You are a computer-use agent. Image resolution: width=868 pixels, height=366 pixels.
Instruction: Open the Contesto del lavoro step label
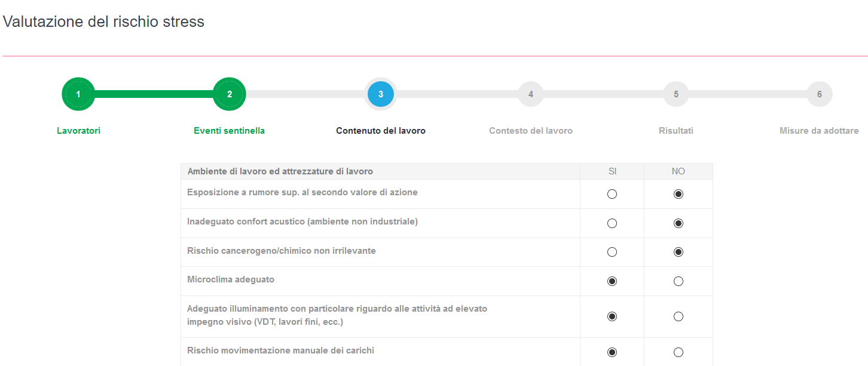531,131
